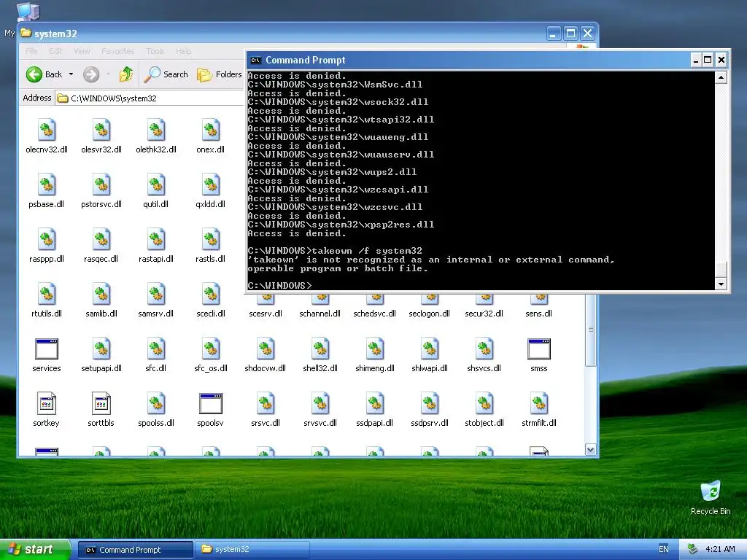The width and height of the screenshot is (747, 560).
Task: Select the qutil.dll file icon
Action: [156, 184]
